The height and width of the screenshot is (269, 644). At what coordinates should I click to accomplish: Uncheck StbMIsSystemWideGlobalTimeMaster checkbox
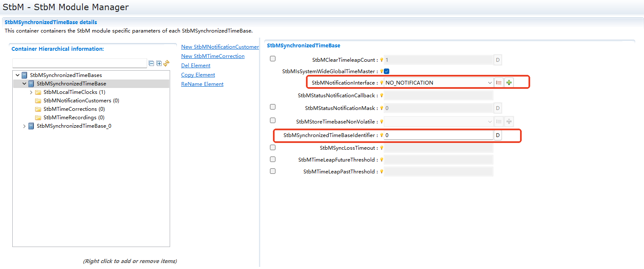pos(386,71)
